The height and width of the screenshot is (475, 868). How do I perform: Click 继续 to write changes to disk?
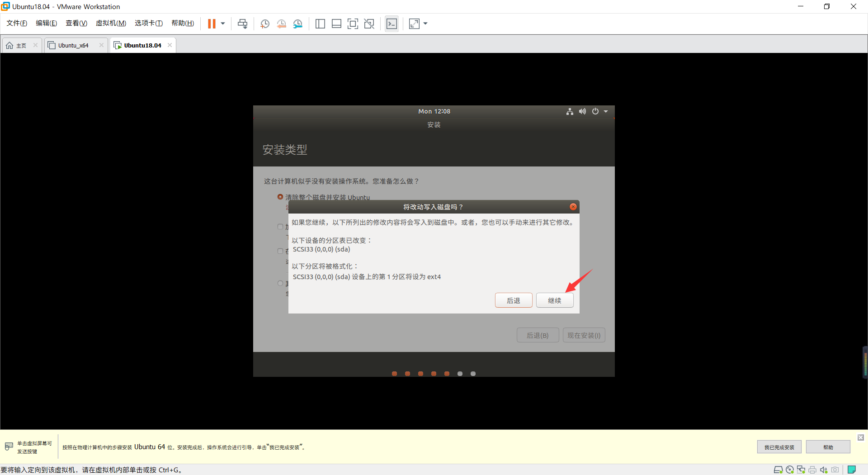tap(555, 300)
